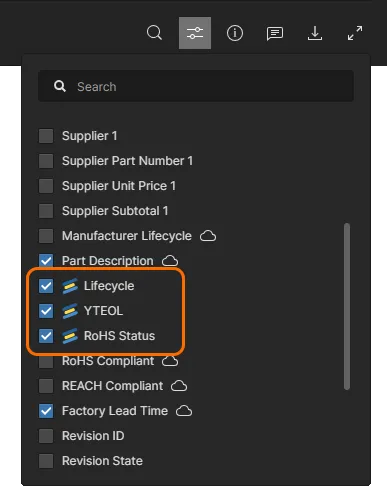Select the Supplier Subtotal 1 entry
Viewport: 387px width, 486px height.
point(115,211)
